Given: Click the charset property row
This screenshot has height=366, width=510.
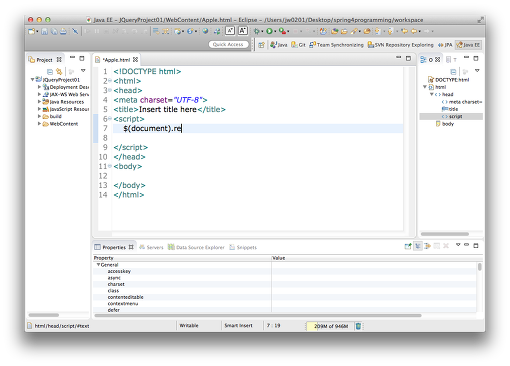Looking at the screenshot, I should tap(285, 284).
